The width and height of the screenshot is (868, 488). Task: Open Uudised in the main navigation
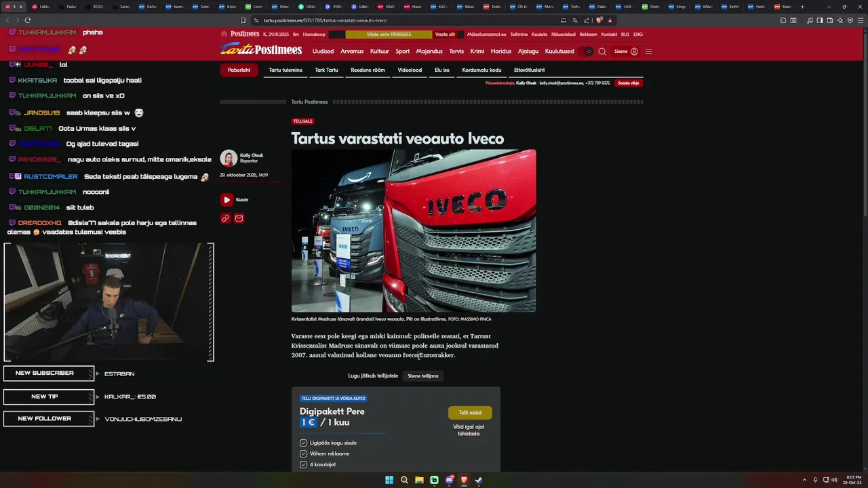(x=323, y=52)
